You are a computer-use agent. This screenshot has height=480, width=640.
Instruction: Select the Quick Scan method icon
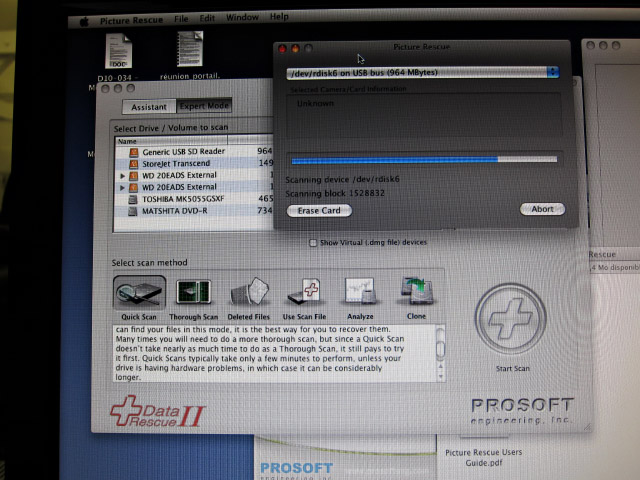139,293
